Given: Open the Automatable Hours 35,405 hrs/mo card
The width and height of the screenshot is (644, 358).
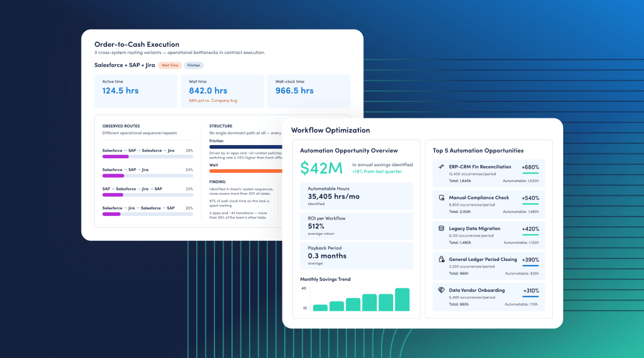Looking at the screenshot, I should tap(357, 196).
